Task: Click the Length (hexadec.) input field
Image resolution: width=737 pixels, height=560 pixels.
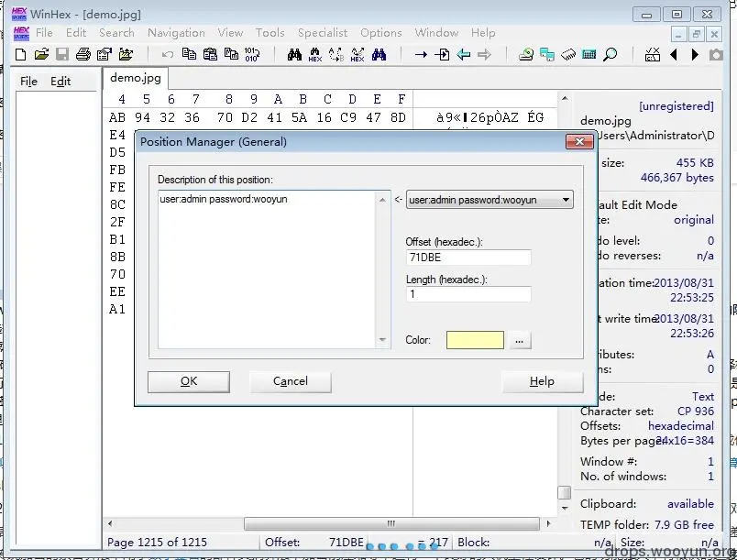Action: 468,294
